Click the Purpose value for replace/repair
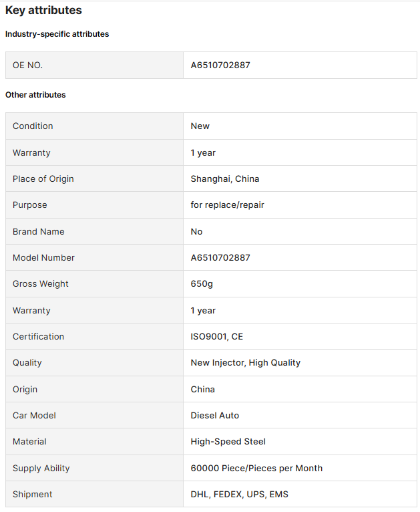 (227, 205)
